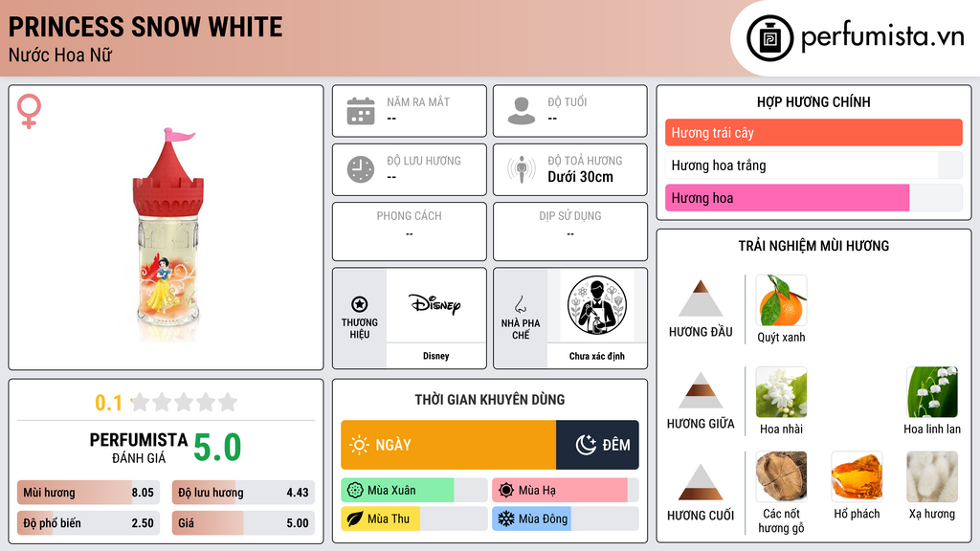This screenshot has width=980, height=551.
Task: Click the green 5.0 Perfumista score
Action: click(x=217, y=448)
